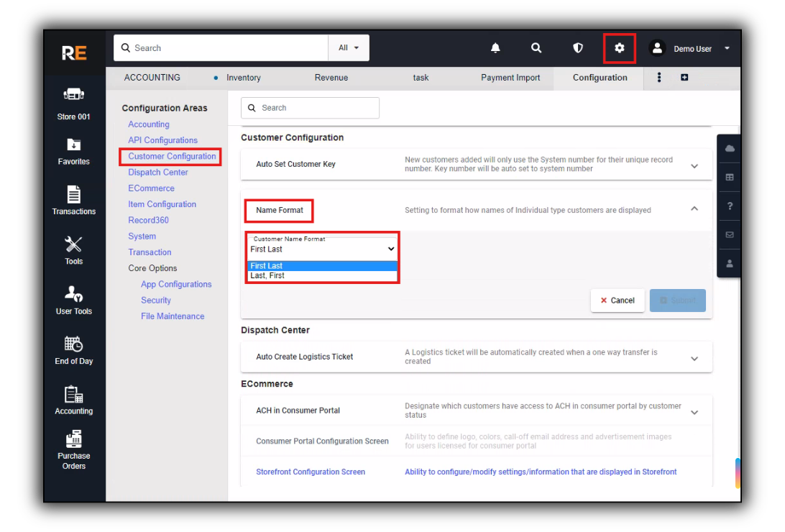
Task: Click the shield icon in top bar
Action: pyautogui.click(x=578, y=48)
